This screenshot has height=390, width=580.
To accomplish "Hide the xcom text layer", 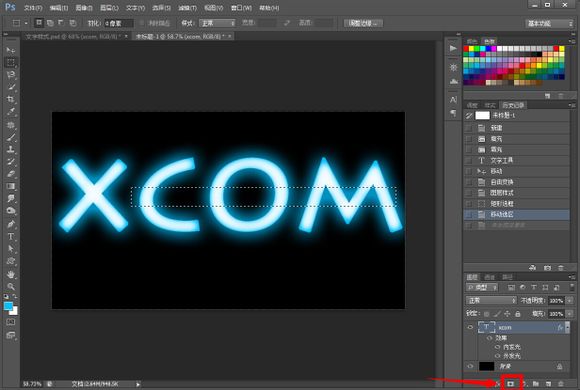I will tap(470, 327).
